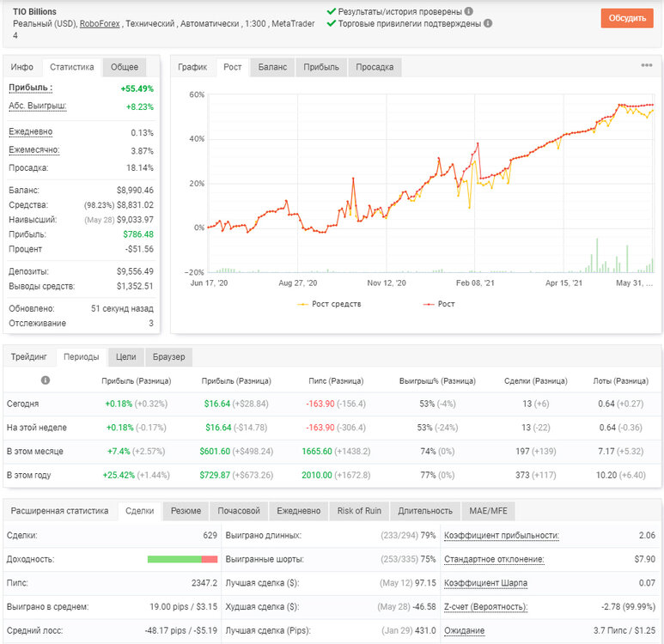Open the chart options three-dots menu
The image size is (664, 644).
pos(646,65)
